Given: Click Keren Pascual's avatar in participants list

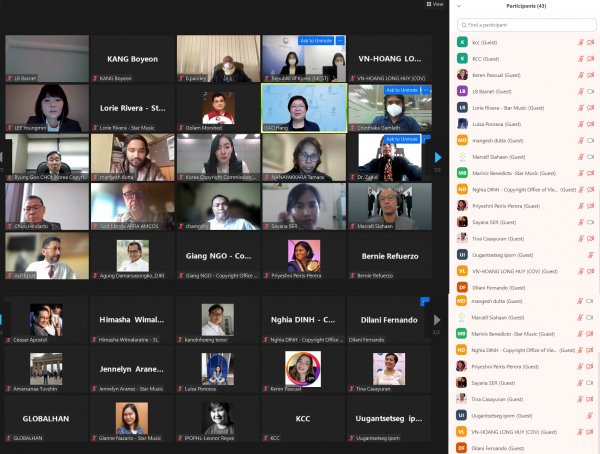Looking at the screenshot, I should [462, 74].
